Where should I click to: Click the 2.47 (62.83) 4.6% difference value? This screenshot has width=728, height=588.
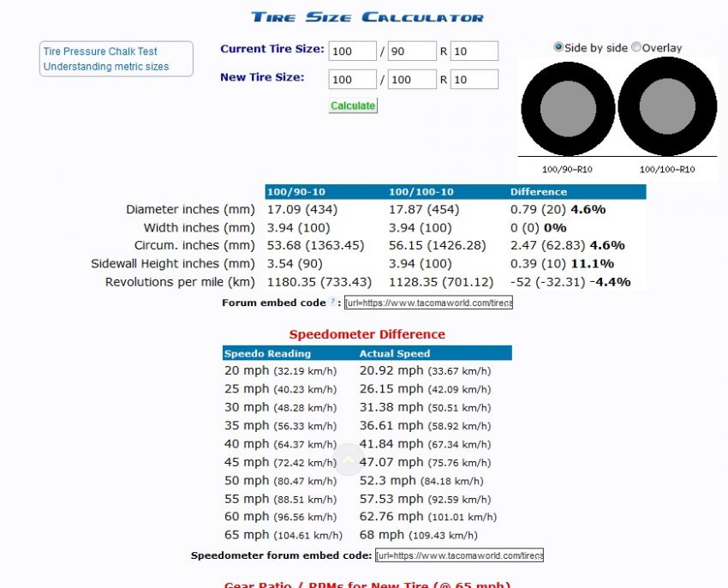(567, 245)
